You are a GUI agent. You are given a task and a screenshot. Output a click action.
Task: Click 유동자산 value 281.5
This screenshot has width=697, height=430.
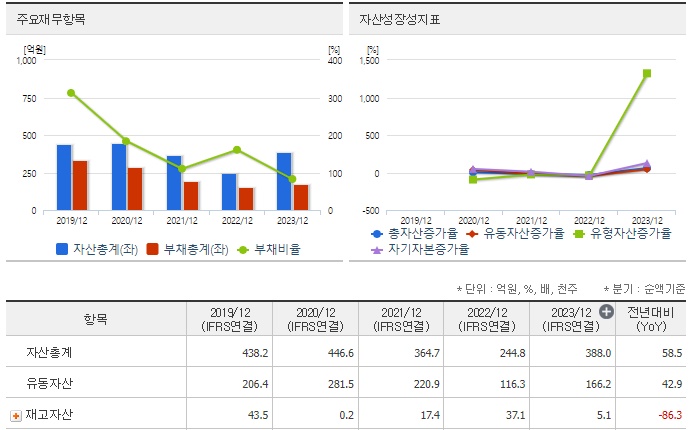(341, 384)
